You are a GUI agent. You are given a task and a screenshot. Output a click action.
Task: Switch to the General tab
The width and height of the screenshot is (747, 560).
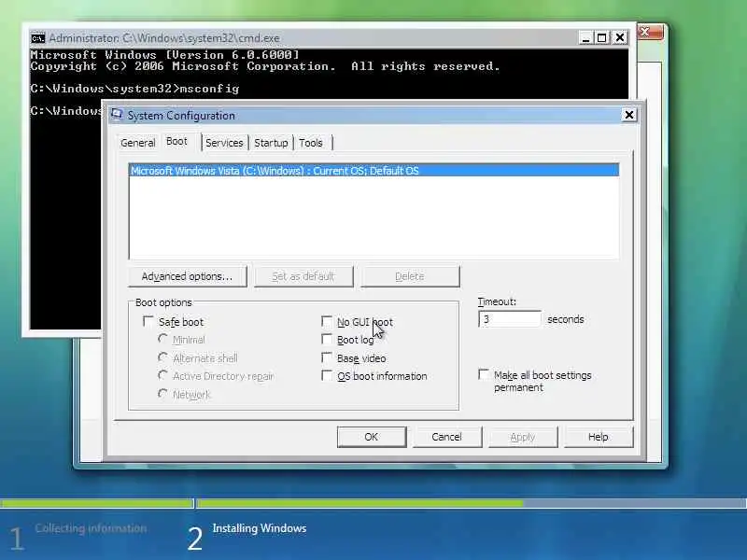coord(137,143)
